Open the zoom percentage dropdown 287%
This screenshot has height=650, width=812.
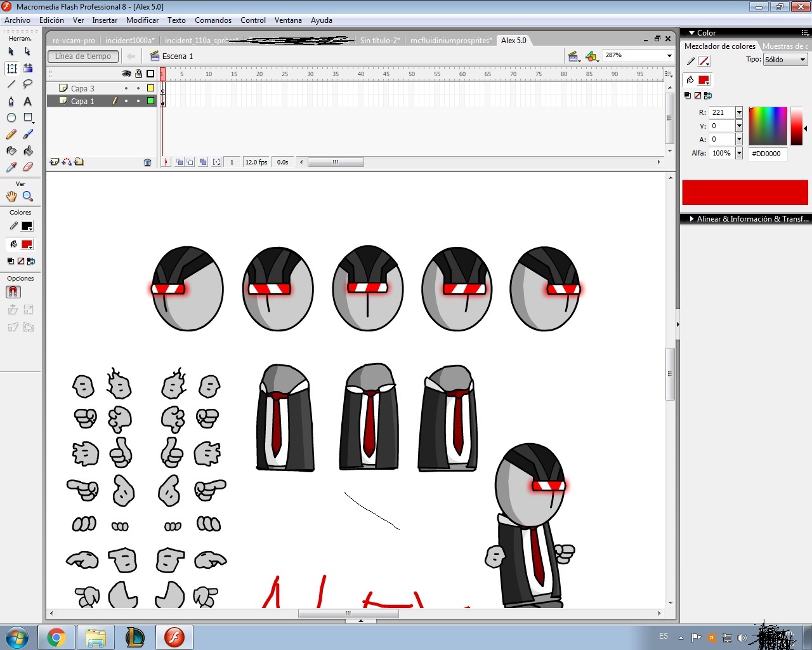click(669, 56)
